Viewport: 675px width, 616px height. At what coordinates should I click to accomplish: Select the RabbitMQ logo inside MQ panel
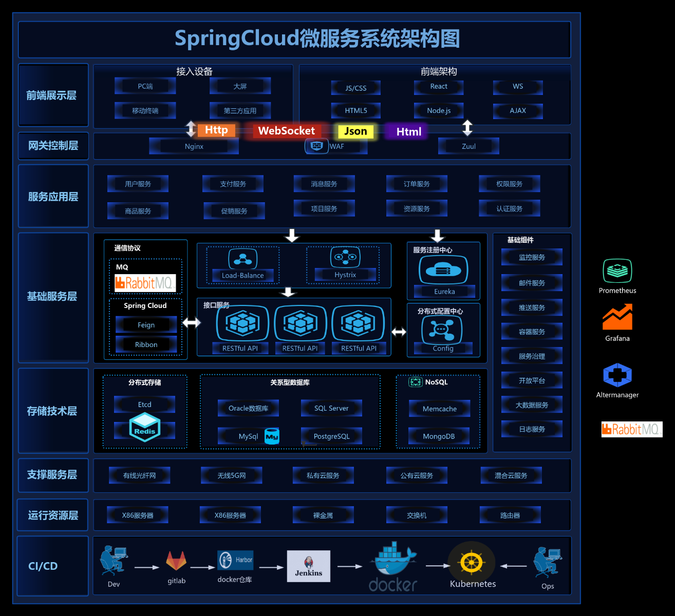click(144, 283)
